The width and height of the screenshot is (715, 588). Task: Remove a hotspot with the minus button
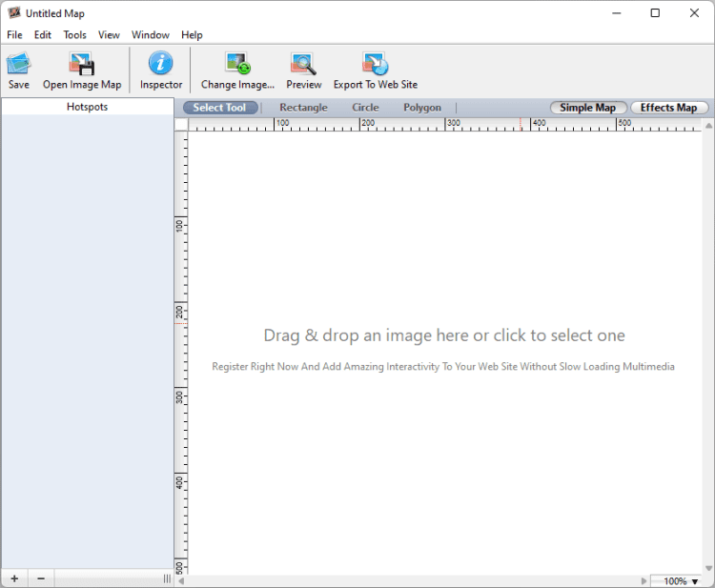coord(41,578)
